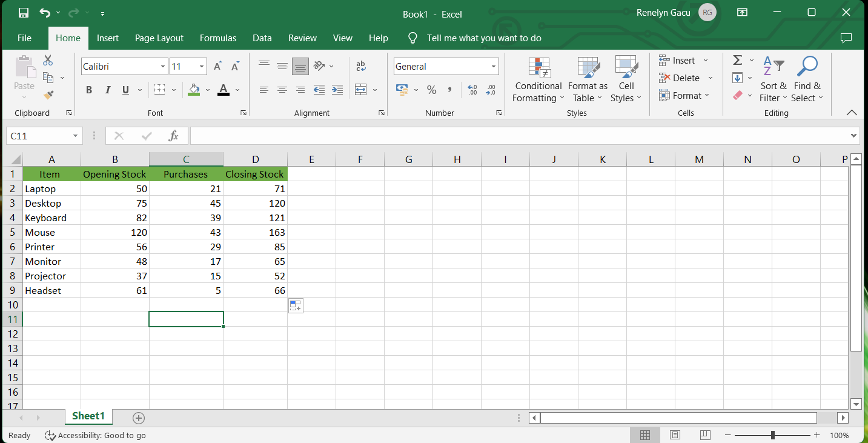
Task: Switch to the Insert tab
Action: pos(108,38)
